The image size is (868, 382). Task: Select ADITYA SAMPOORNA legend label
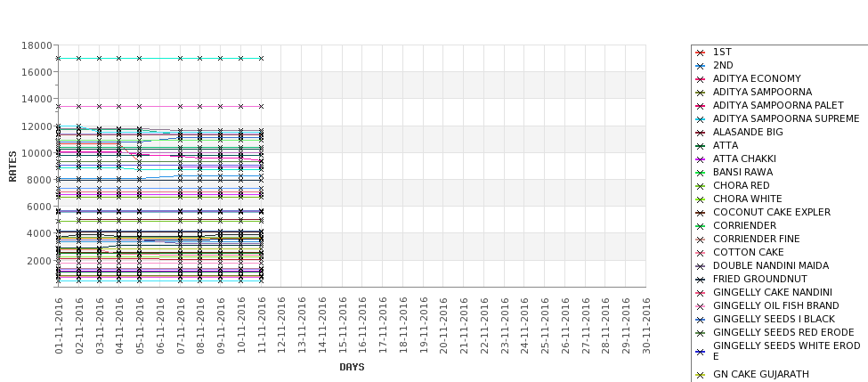[762, 92]
